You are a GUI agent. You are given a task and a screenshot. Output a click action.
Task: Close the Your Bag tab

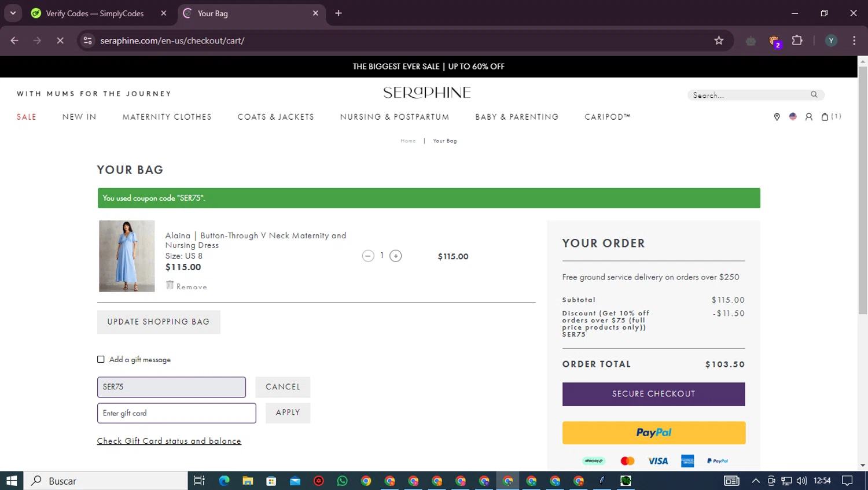click(x=315, y=13)
